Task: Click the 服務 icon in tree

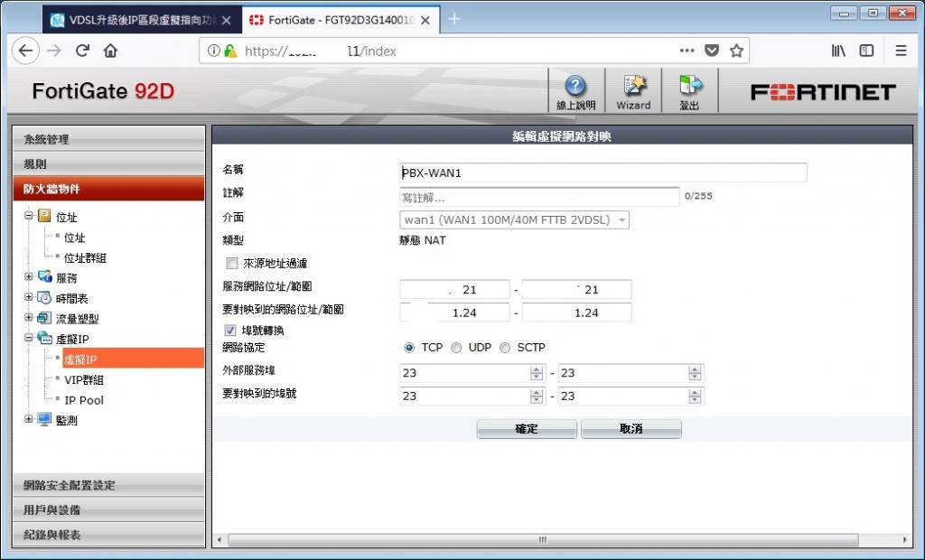Action: (44, 276)
